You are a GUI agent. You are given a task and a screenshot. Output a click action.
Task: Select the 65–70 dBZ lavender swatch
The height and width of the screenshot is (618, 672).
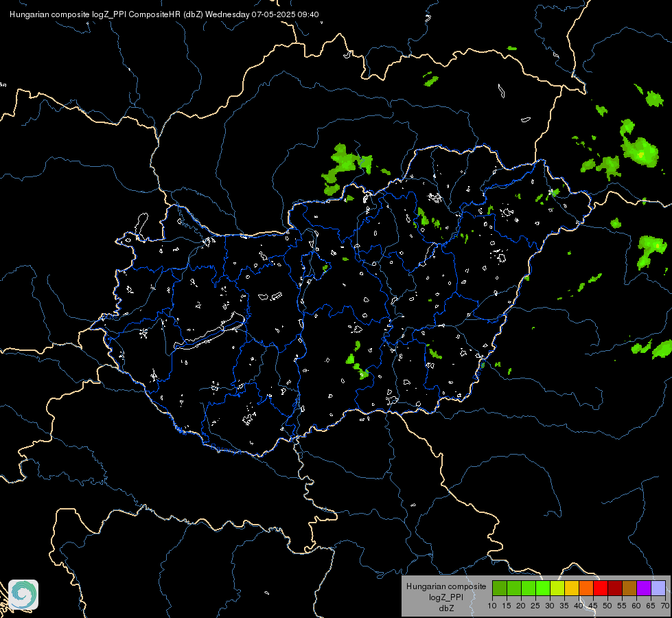[x=658, y=588]
